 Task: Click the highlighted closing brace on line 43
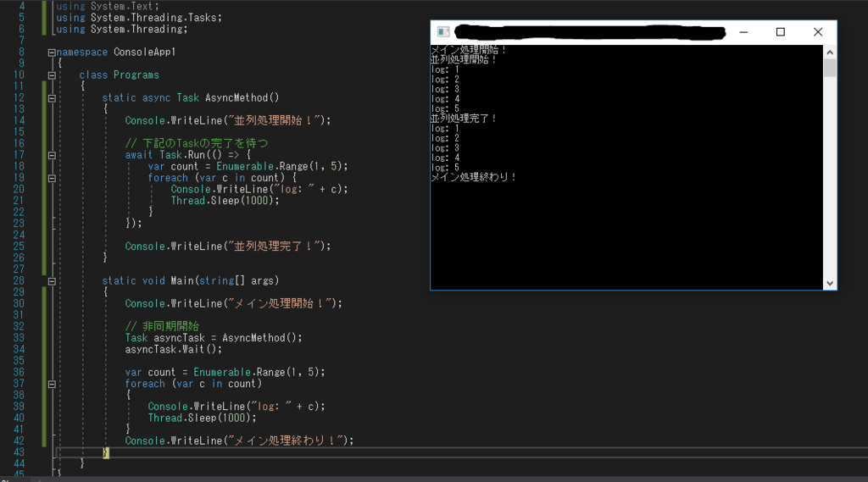(x=106, y=452)
